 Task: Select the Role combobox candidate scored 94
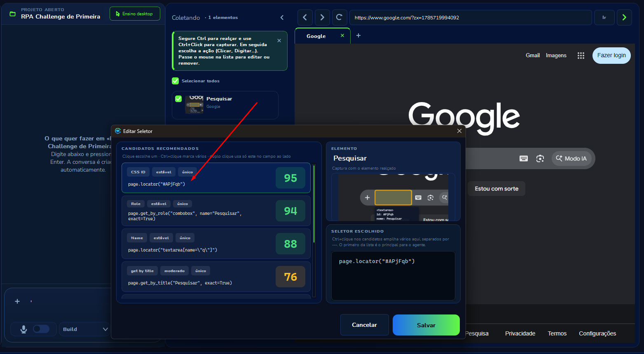click(x=216, y=211)
